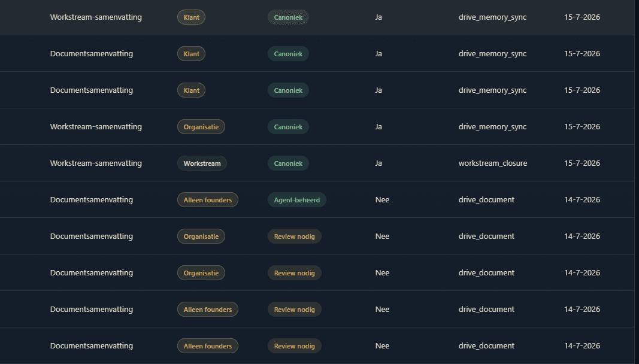
Task: Click the workstream_closure source cell
Action: click(493, 163)
